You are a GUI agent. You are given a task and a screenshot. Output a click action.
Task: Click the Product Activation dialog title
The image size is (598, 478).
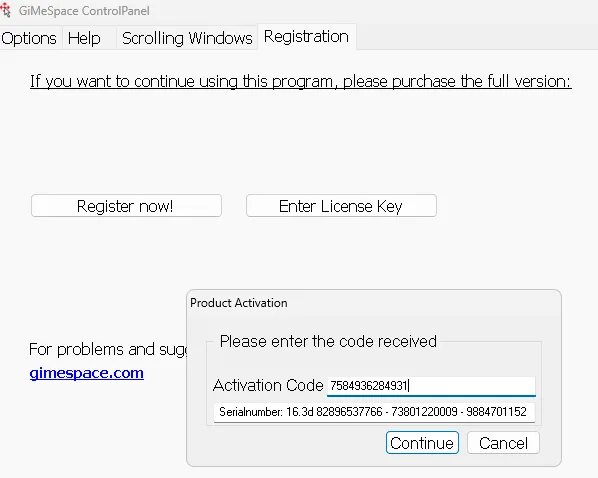[239, 303]
